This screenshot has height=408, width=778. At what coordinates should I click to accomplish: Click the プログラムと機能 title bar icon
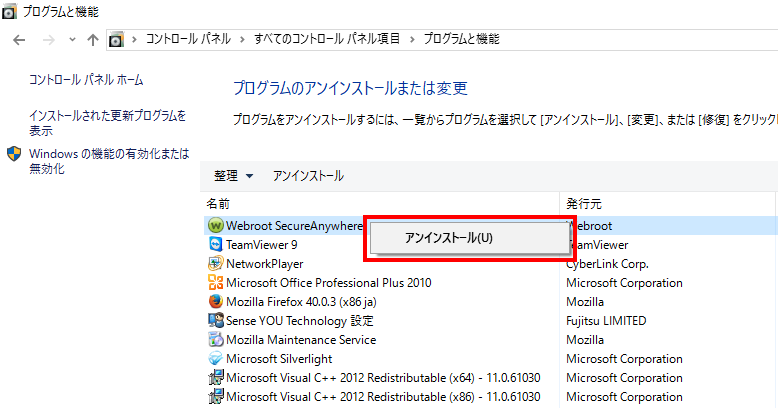[9, 11]
